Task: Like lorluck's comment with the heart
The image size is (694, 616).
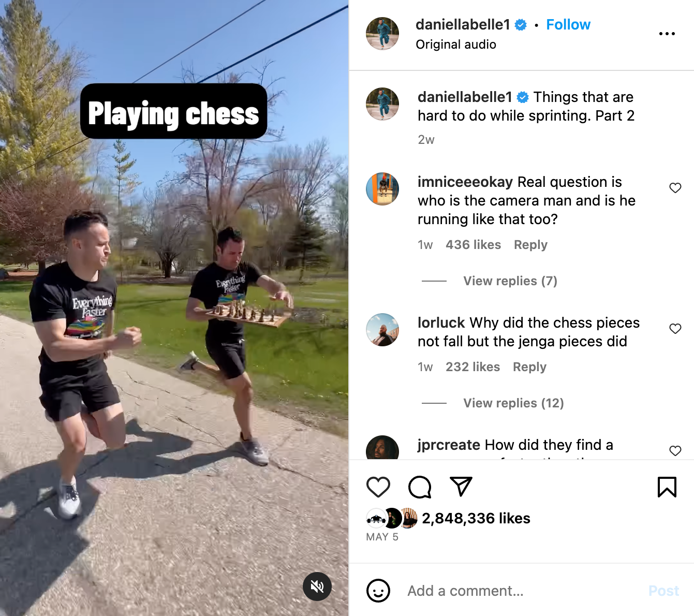Action: point(675,329)
